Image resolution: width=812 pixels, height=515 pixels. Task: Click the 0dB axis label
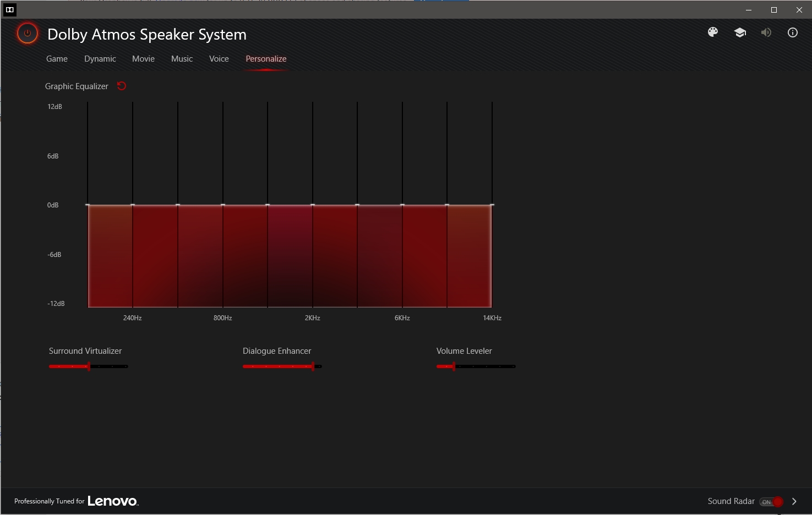(x=53, y=205)
